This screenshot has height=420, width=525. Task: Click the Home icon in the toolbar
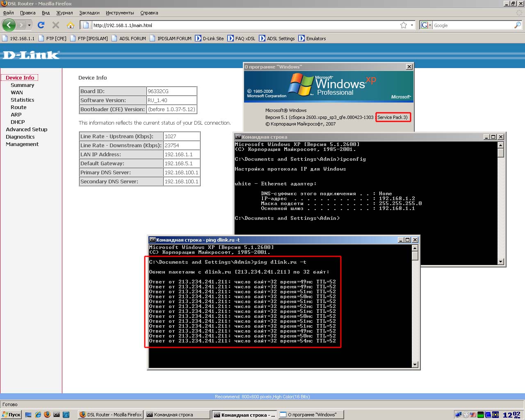click(71, 25)
